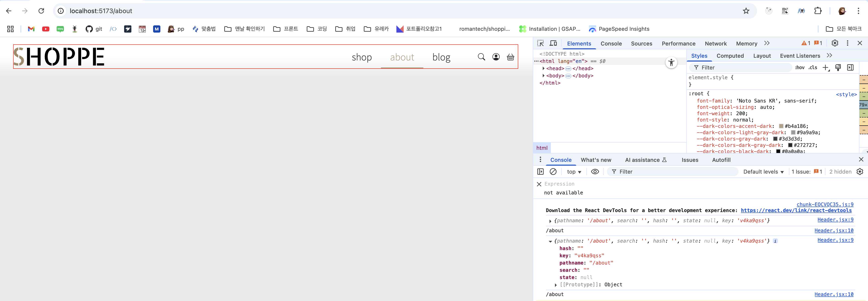Image resolution: width=868 pixels, height=301 pixels.
Task: Bookmark this page with the star icon
Action: [746, 11]
